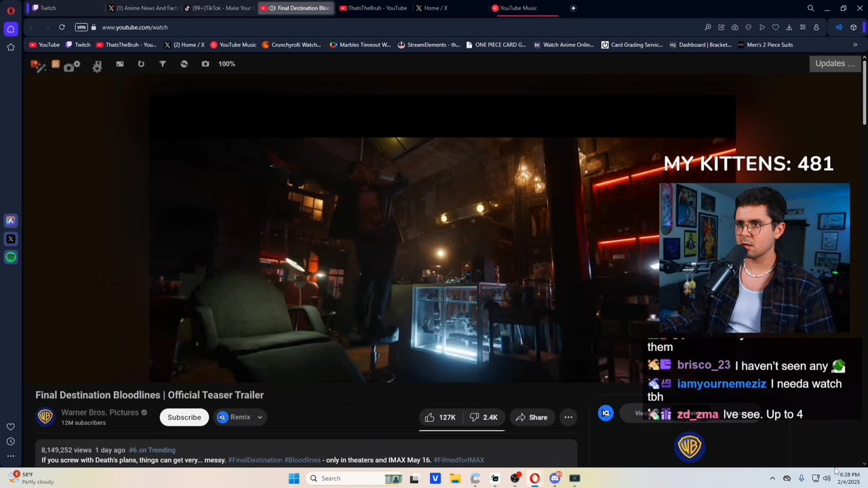Open File Explorer from the taskbar
This screenshot has width=868, height=488.
(455, 479)
